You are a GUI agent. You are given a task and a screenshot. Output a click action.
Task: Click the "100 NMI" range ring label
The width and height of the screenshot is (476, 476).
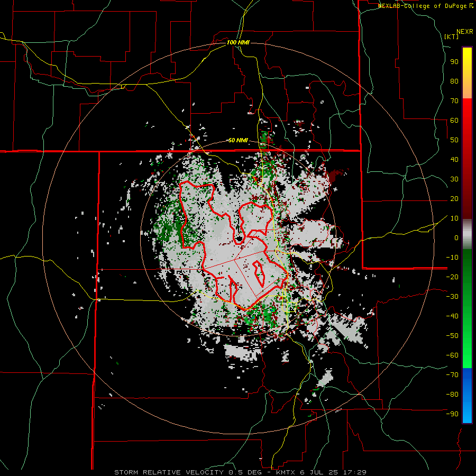coord(238,42)
